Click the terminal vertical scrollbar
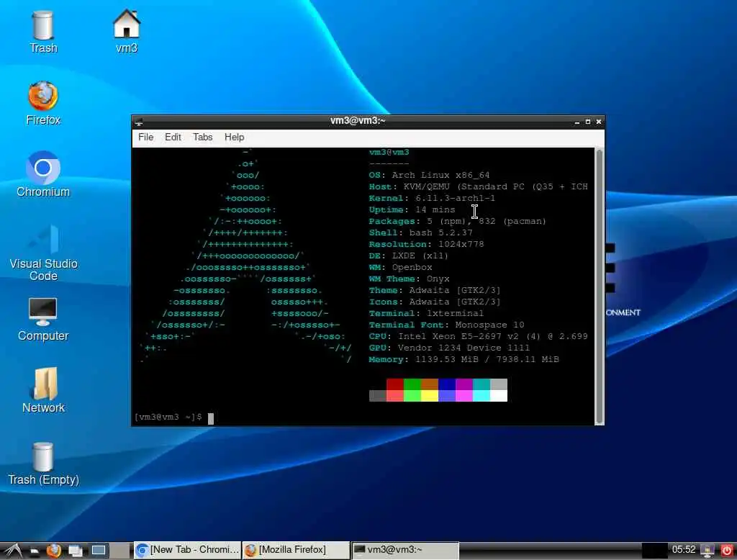The height and width of the screenshot is (560, 737). (600, 286)
